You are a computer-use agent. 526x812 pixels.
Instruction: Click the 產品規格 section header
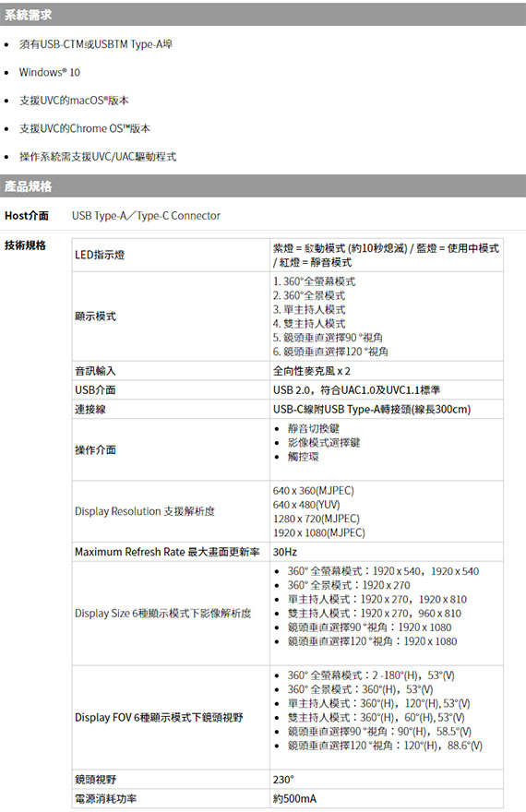pos(263,185)
